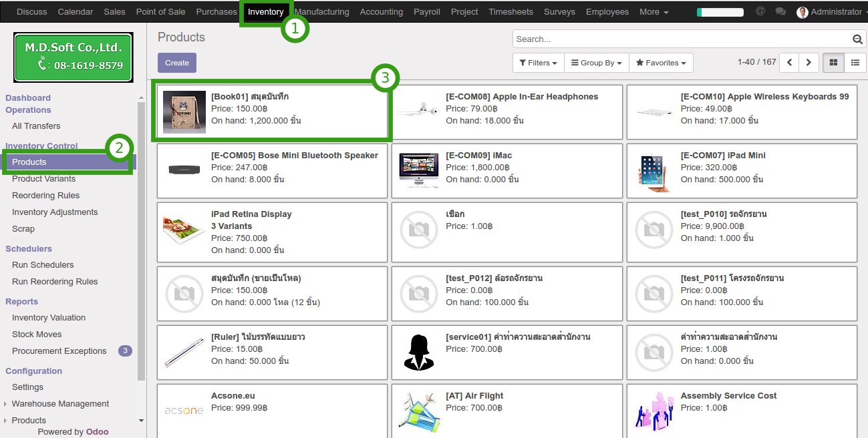The height and width of the screenshot is (438, 868).
Task: Open Procurement Exceptions
Action: click(59, 351)
